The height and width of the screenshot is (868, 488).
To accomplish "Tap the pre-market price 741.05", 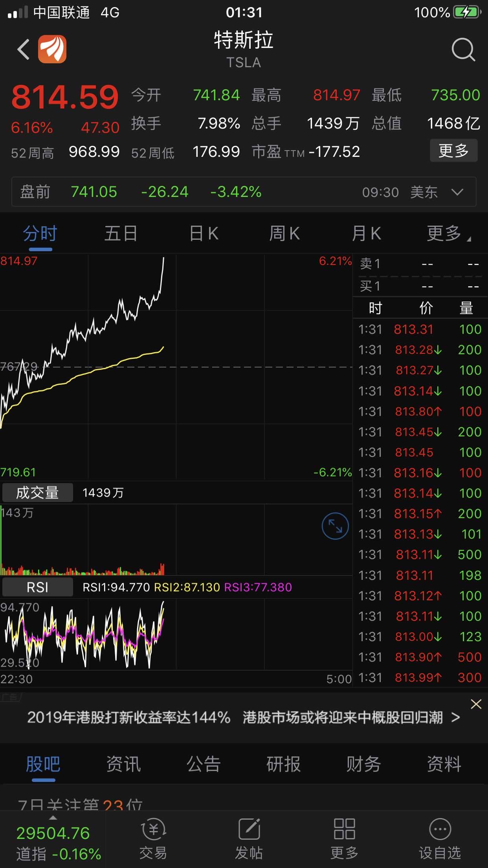I will click(x=94, y=192).
